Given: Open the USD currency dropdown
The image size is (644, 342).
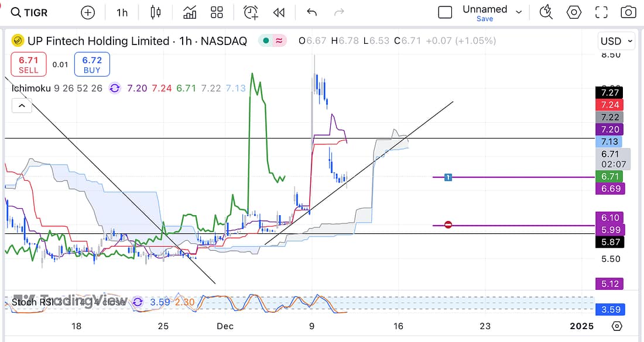Looking at the screenshot, I should tap(616, 42).
